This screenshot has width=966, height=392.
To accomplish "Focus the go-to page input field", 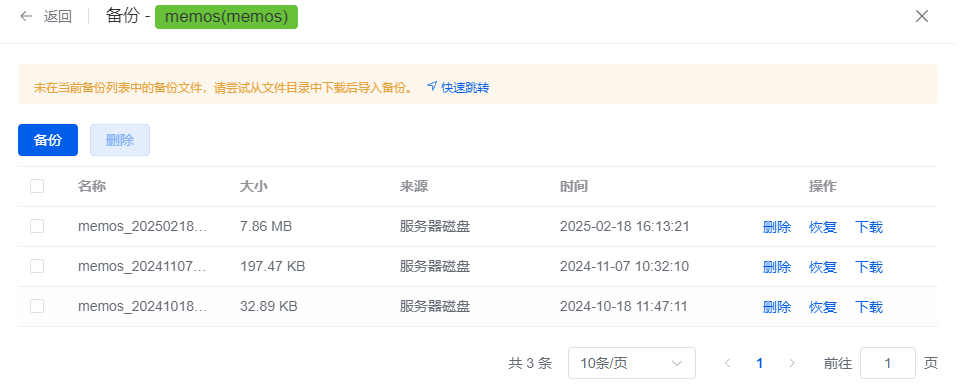I will [x=888, y=363].
